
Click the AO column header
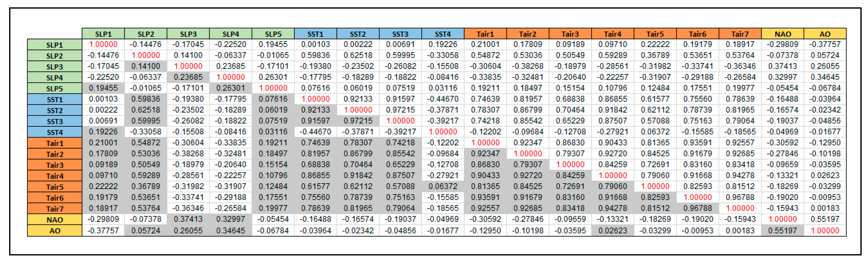(x=825, y=34)
